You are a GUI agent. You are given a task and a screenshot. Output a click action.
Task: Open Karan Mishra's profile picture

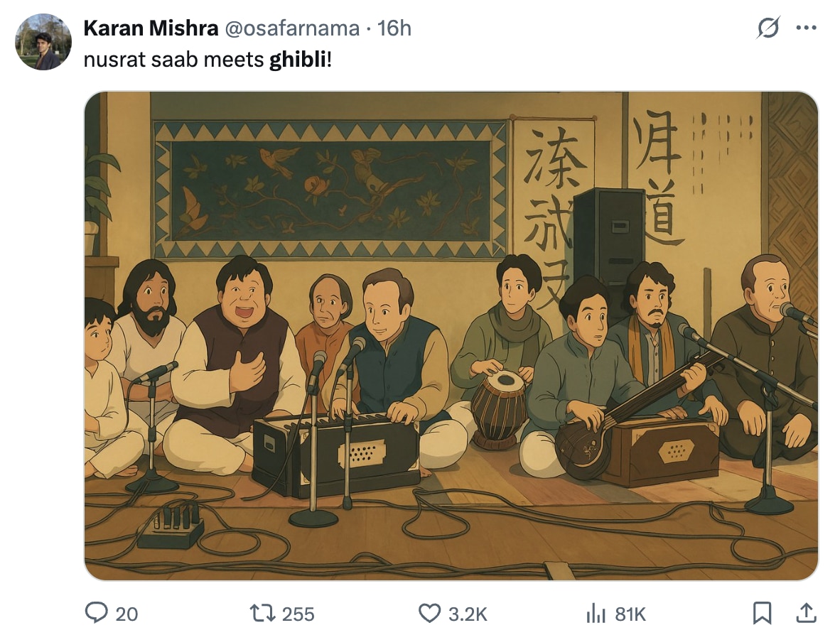(x=43, y=42)
